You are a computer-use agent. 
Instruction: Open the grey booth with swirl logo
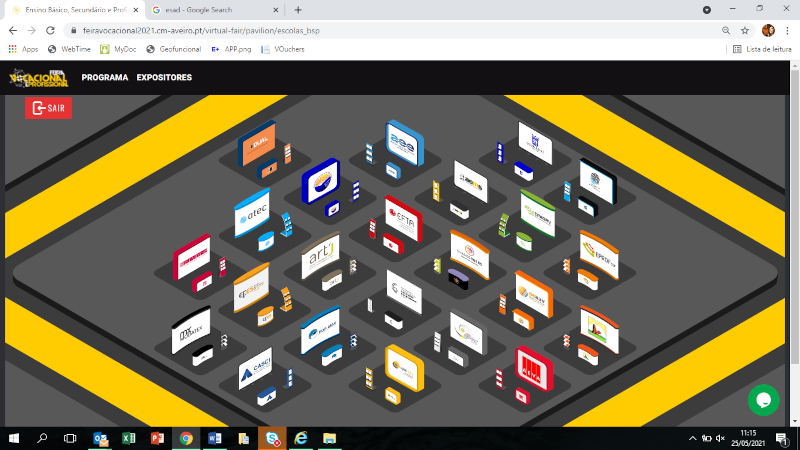468,332
